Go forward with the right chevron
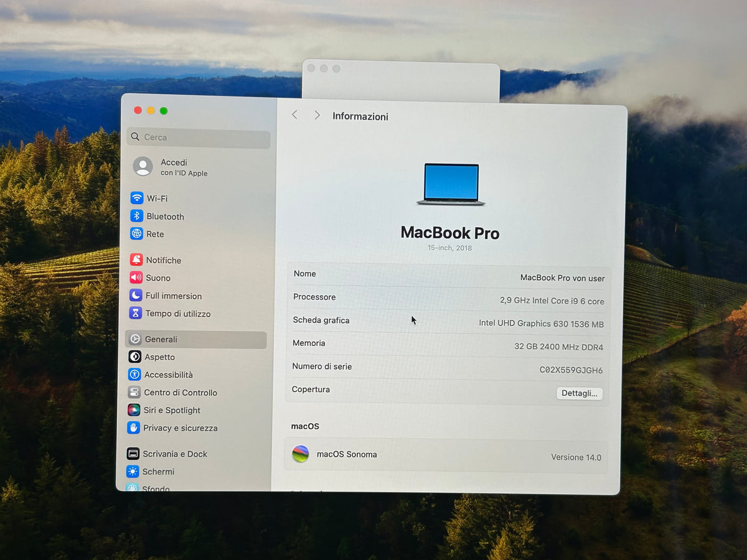 (317, 115)
